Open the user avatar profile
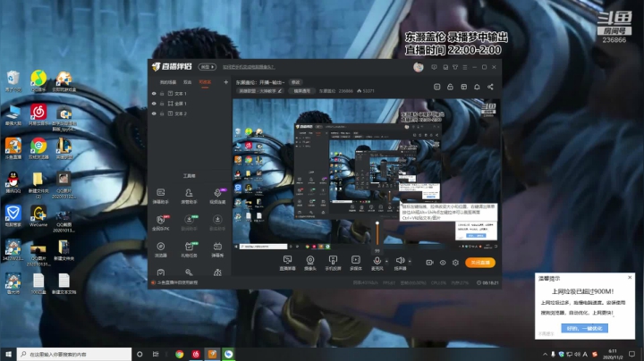Screen dimensions: 644x361 coord(418,67)
